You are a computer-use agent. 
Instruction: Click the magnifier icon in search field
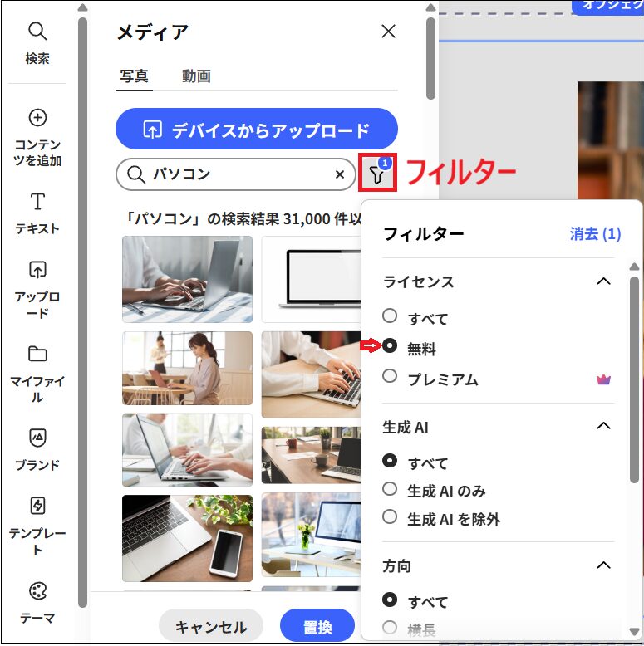coord(135,174)
